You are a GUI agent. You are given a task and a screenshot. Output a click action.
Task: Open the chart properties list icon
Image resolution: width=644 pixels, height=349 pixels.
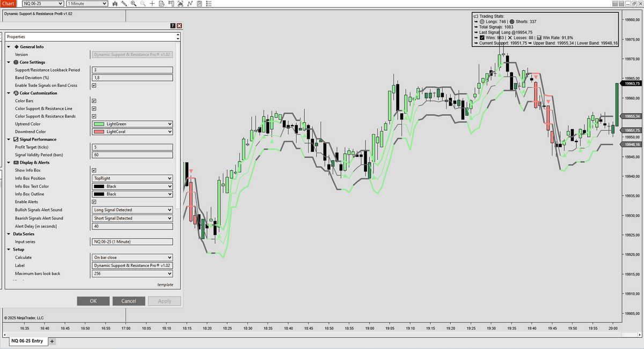click(x=209, y=4)
